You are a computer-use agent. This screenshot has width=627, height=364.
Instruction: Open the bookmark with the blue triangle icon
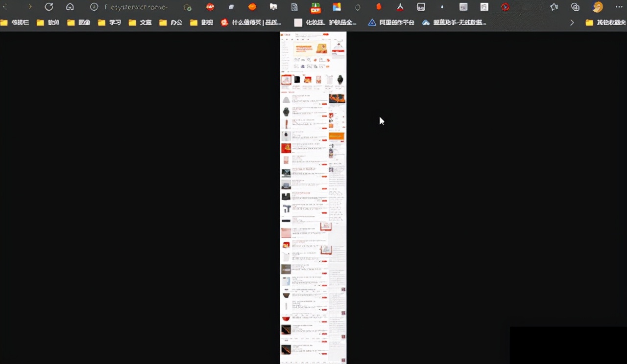point(391,23)
